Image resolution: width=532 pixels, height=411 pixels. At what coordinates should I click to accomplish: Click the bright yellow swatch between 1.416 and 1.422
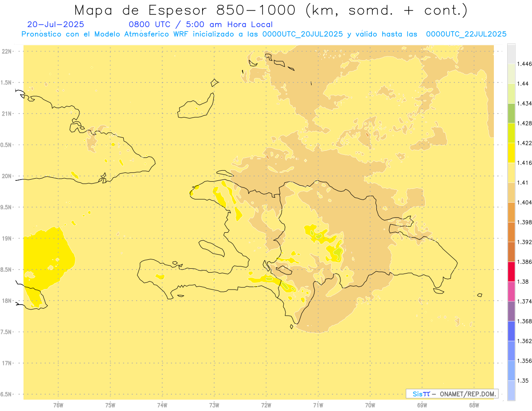tap(511, 153)
